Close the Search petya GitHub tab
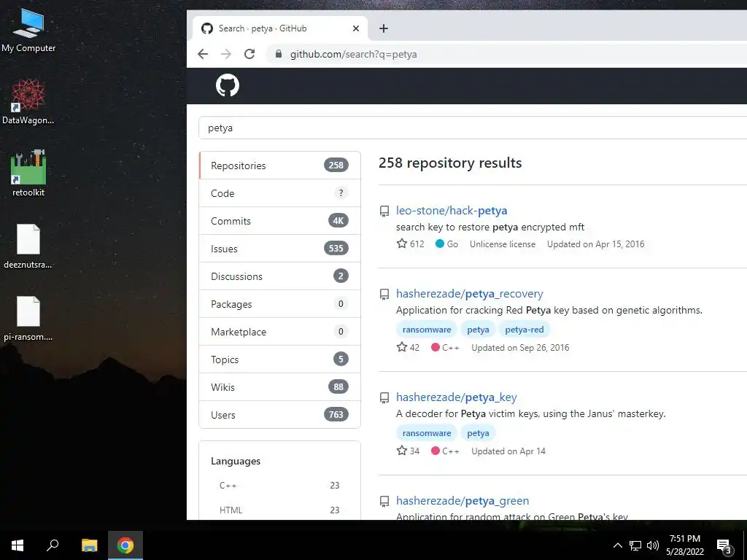This screenshot has height=560, width=747. pos(355,28)
